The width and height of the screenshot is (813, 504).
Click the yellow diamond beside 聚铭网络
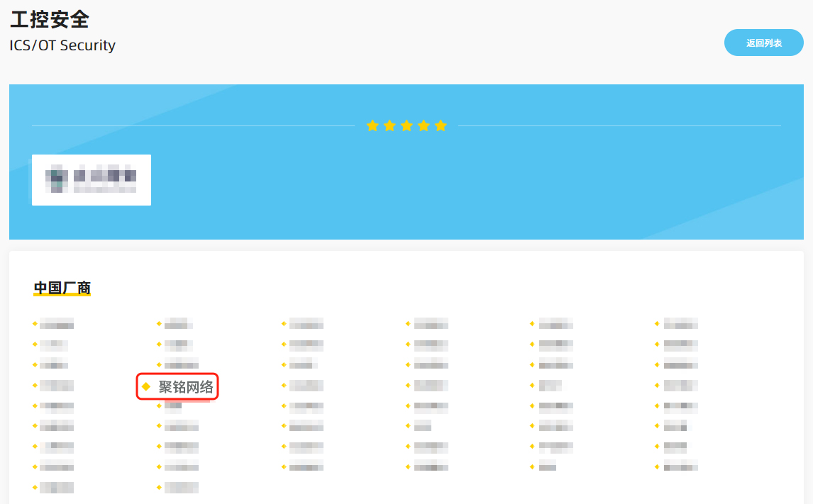pos(146,386)
